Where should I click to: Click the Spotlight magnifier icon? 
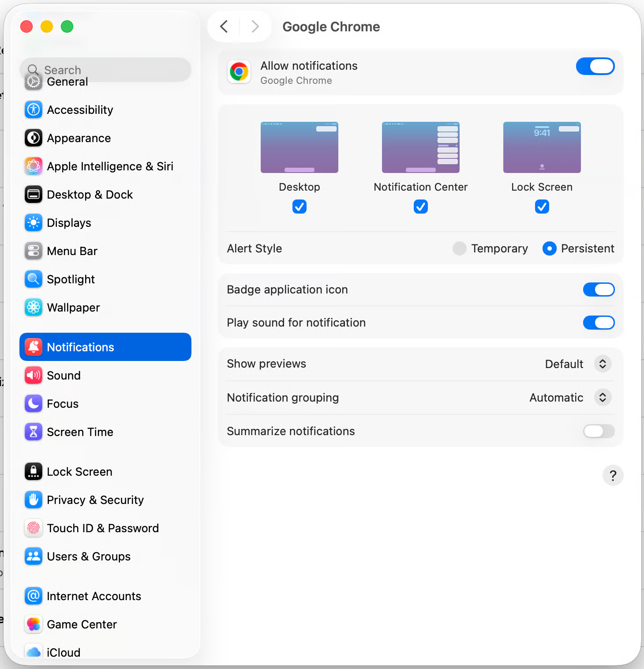34,279
